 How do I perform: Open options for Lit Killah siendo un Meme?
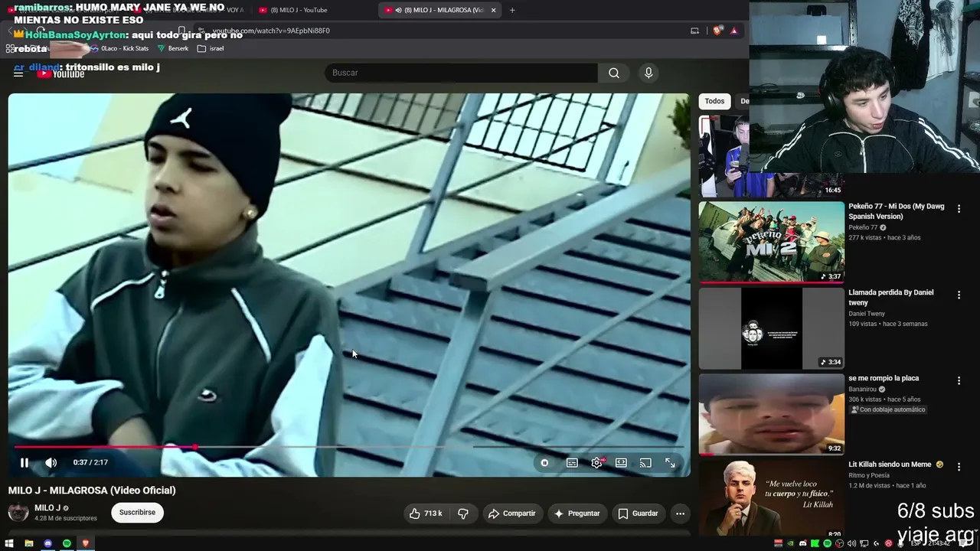(959, 466)
